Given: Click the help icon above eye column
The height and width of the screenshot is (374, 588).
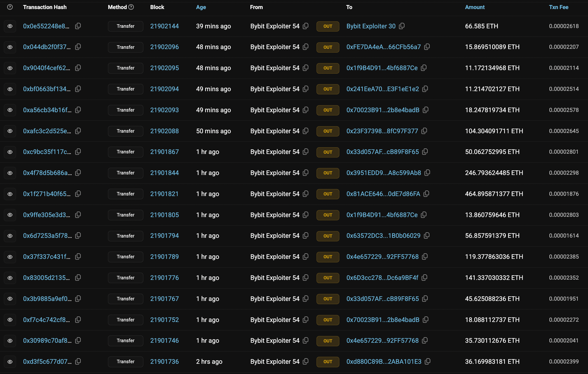Looking at the screenshot, I should (x=10, y=7).
